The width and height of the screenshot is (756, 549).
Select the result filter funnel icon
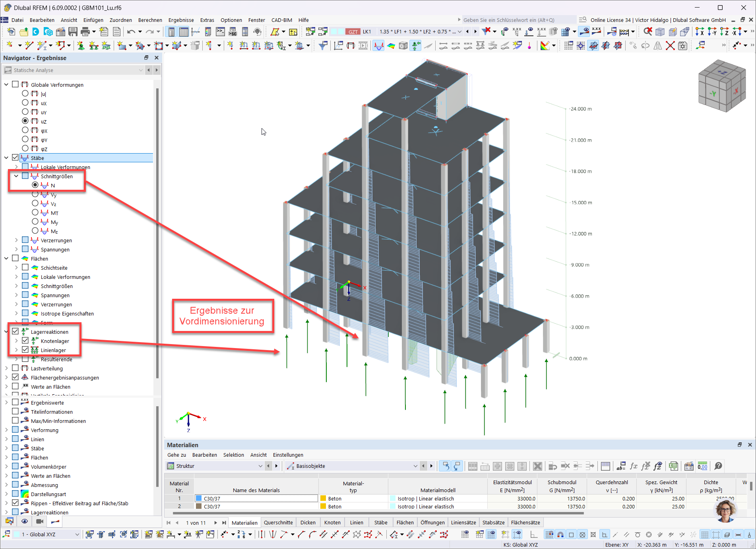coord(323,45)
